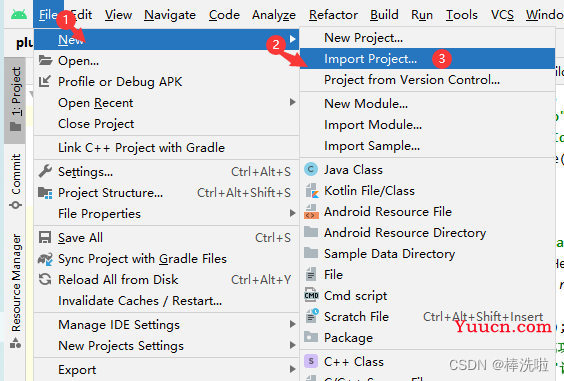Click the Android Resource File icon
The height and width of the screenshot is (381, 564).
[311, 212]
